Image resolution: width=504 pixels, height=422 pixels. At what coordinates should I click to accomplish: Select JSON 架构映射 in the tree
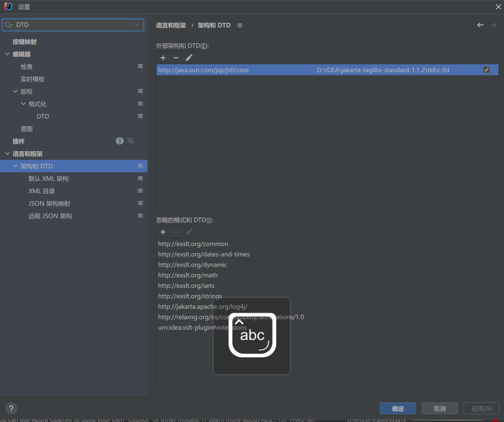[49, 203]
